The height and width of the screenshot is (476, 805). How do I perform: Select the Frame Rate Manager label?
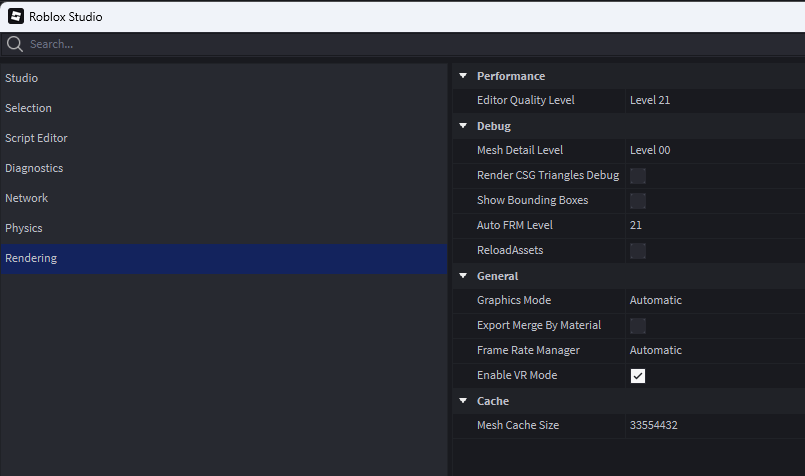click(x=528, y=350)
